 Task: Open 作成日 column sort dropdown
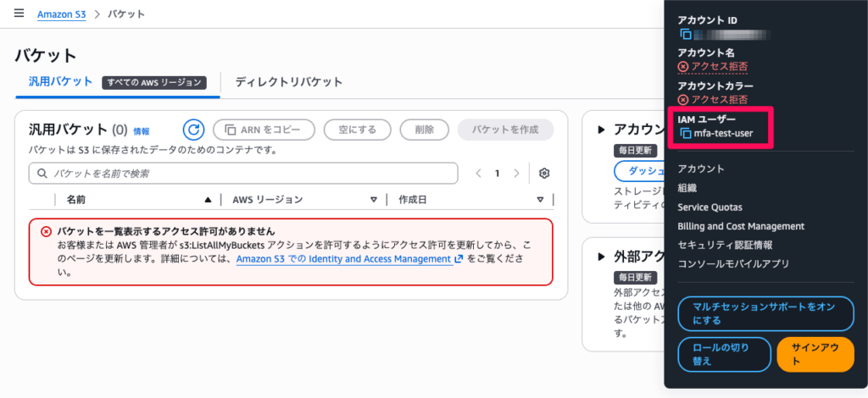pyautogui.click(x=540, y=200)
